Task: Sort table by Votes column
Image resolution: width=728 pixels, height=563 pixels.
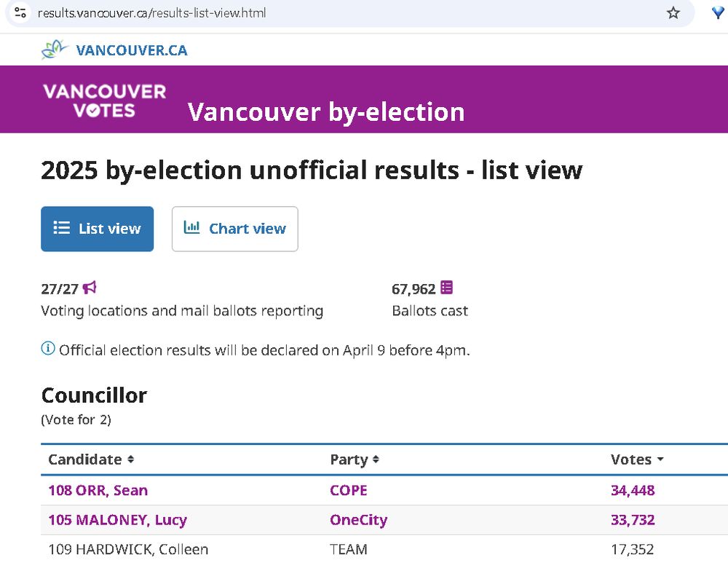Action: coord(637,460)
